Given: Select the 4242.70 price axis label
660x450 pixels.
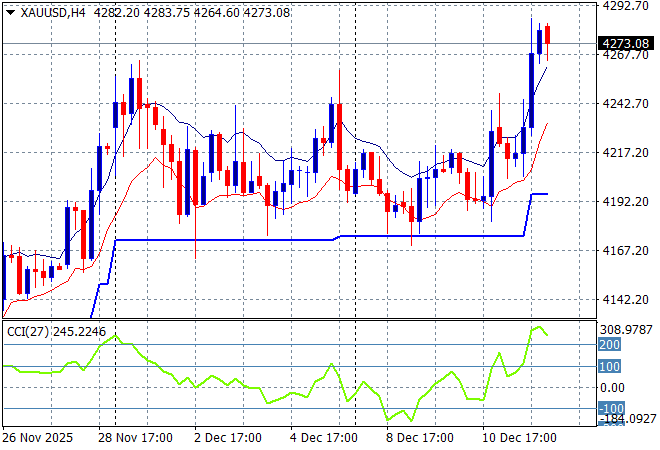Looking at the screenshot, I should point(626,104).
